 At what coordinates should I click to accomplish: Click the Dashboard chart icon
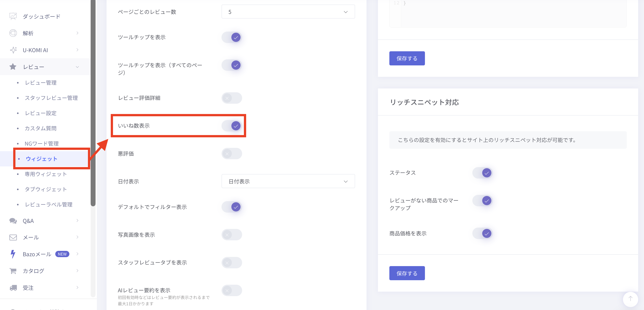click(x=13, y=16)
